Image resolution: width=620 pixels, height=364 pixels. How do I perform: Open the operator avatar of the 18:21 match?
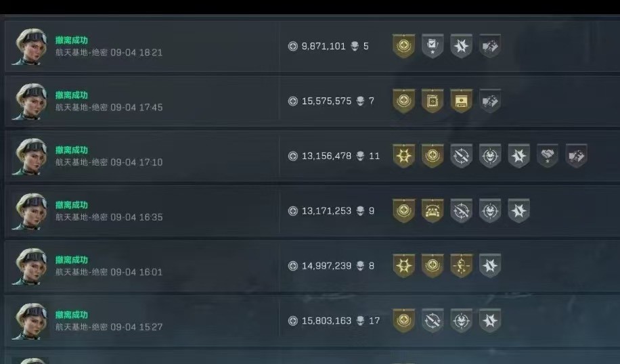click(x=30, y=46)
